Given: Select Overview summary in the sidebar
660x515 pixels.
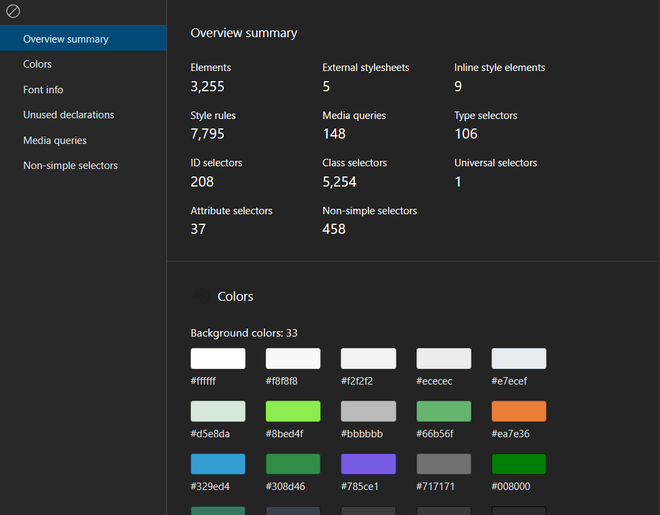Looking at the screenshot, I should click(x=66, y=39).
